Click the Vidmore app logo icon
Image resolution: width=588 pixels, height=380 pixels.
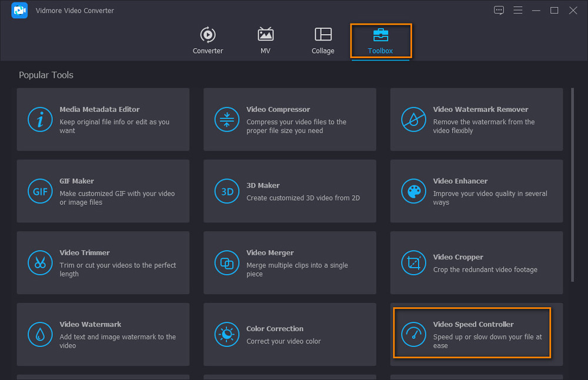(19, 11)
